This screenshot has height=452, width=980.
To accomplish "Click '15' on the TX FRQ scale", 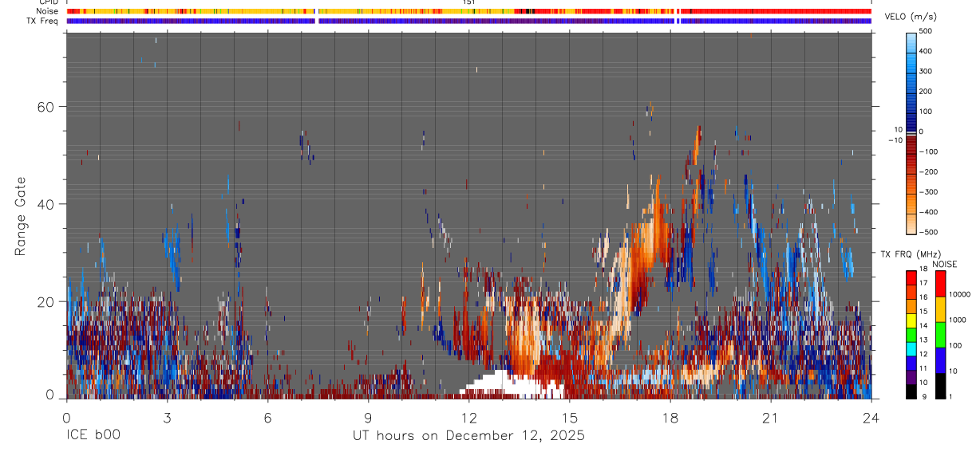I will tap(924, 312).
